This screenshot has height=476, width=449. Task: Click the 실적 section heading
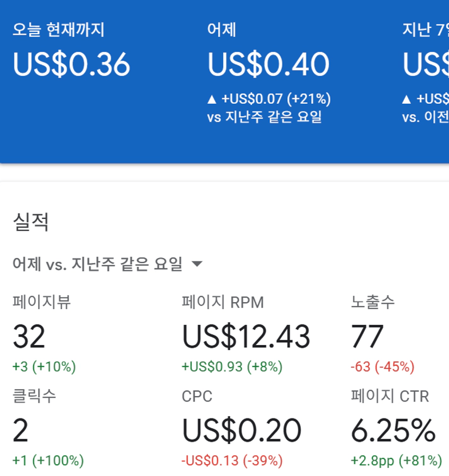click(31, 222)
